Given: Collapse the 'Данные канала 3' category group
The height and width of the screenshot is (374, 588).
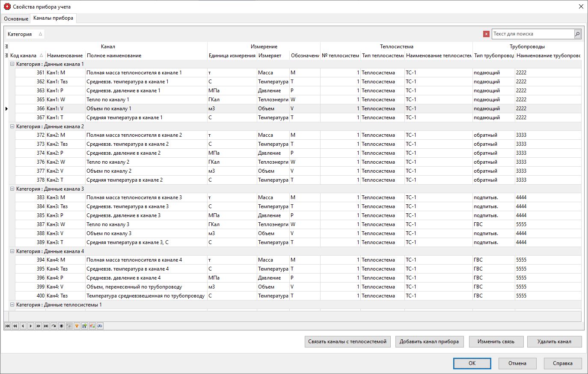Looking at the screenshot, I should [12, 189].
